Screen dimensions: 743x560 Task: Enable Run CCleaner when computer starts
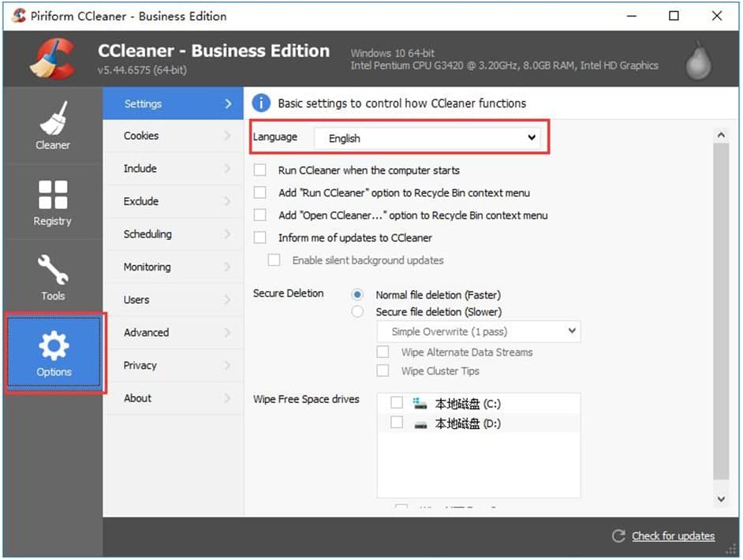tap(260, 170)
